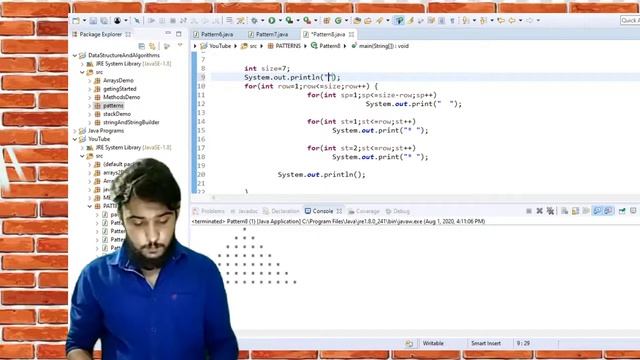Collapse the YouTube project node
Viewport: 640px width, 360px height.
click(75, 139)
